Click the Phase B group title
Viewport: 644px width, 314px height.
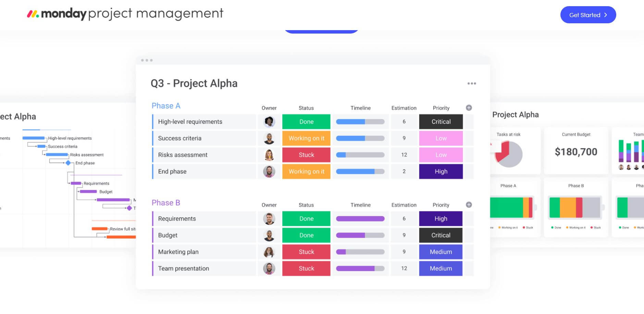166,202
